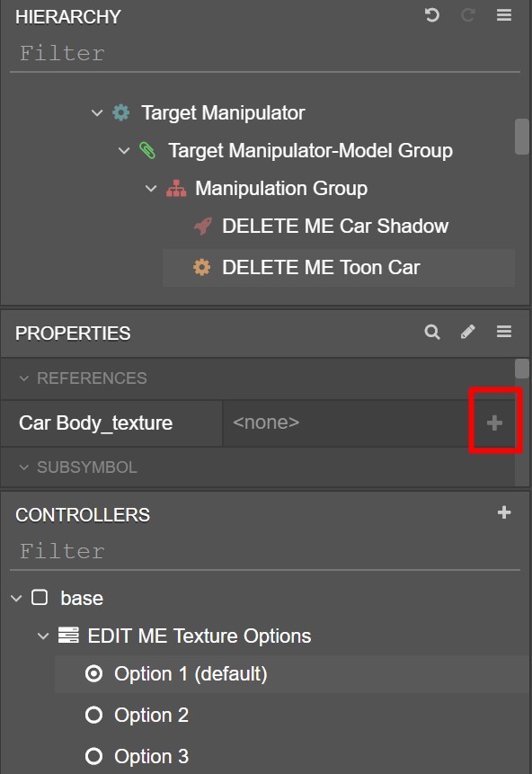Click the redo icon in Hierarchy header
Image resolution: width=532 pixels, height=774 pixels.
pyautogui.click(x=467, y=15)
